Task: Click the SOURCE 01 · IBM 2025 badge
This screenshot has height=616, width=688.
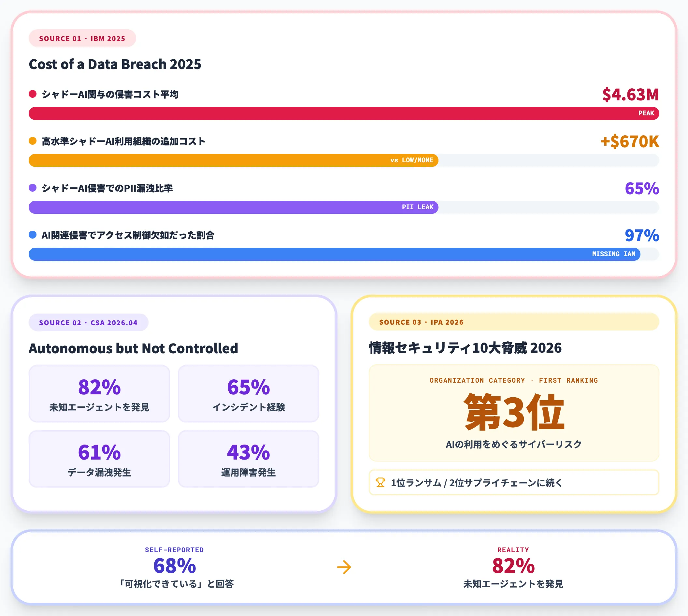Action: 82,38
